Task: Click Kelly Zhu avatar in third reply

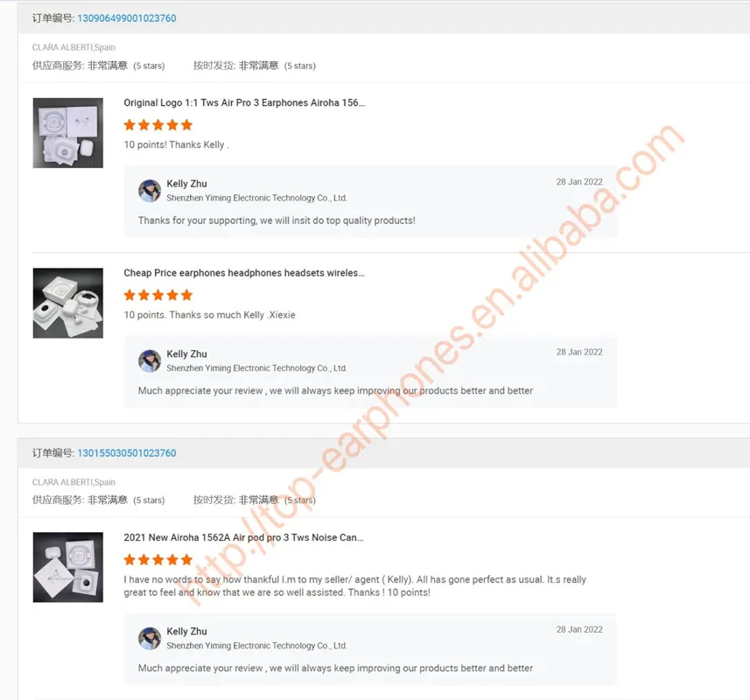Action: [x=150, y=639]
